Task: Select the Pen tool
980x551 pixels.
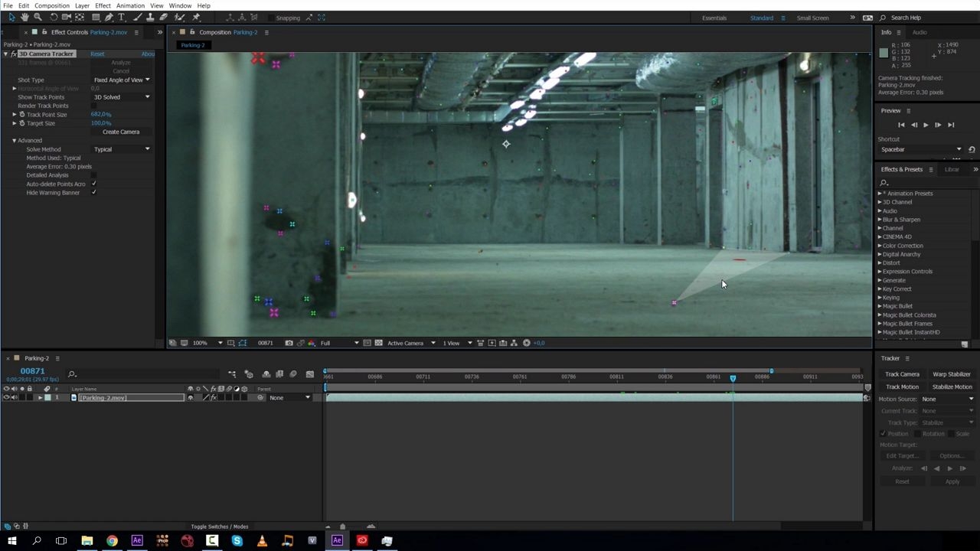Action: [x=109, y=17]
